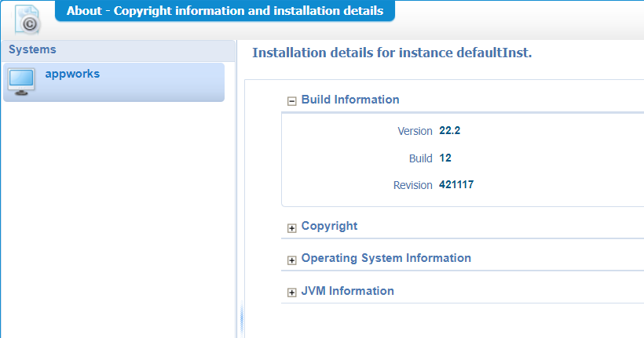
Task: Click the version value 22.2
Action: click(x=449, y=131)
